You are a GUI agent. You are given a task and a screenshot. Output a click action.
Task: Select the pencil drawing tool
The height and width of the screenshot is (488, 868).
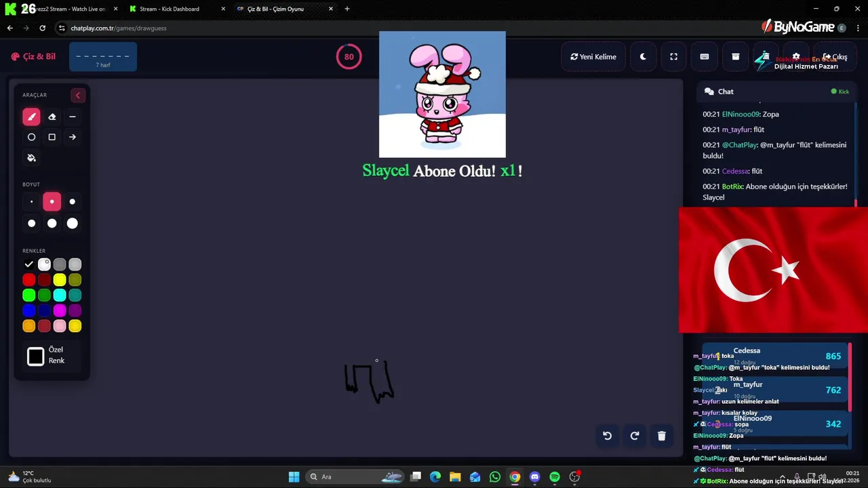coord(31,117)
